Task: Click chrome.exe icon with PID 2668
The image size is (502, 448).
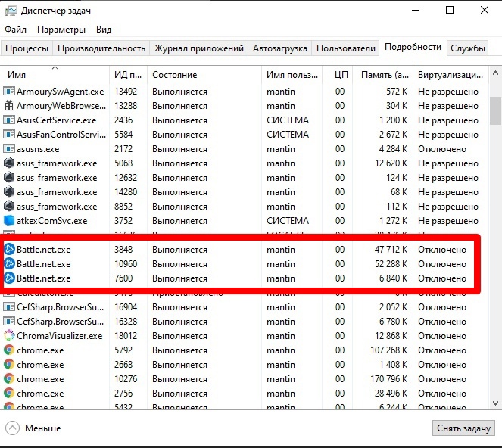Action: click(x=9, y=365)
